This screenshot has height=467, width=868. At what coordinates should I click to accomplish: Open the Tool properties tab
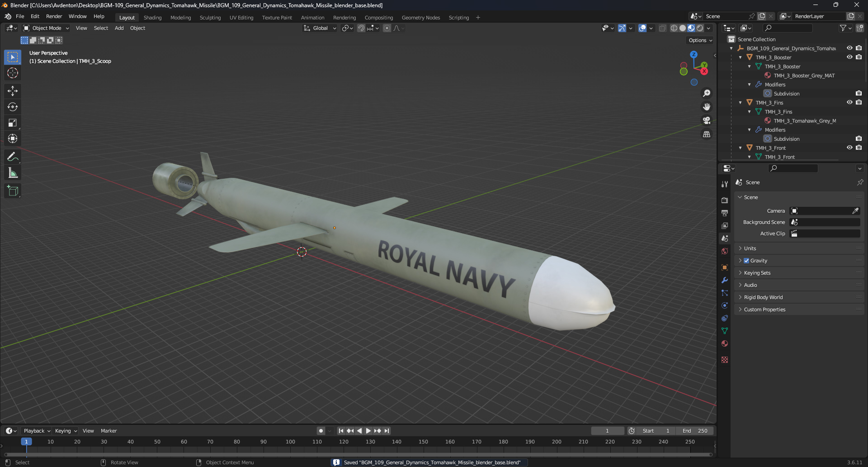click(x=725, y=184)
